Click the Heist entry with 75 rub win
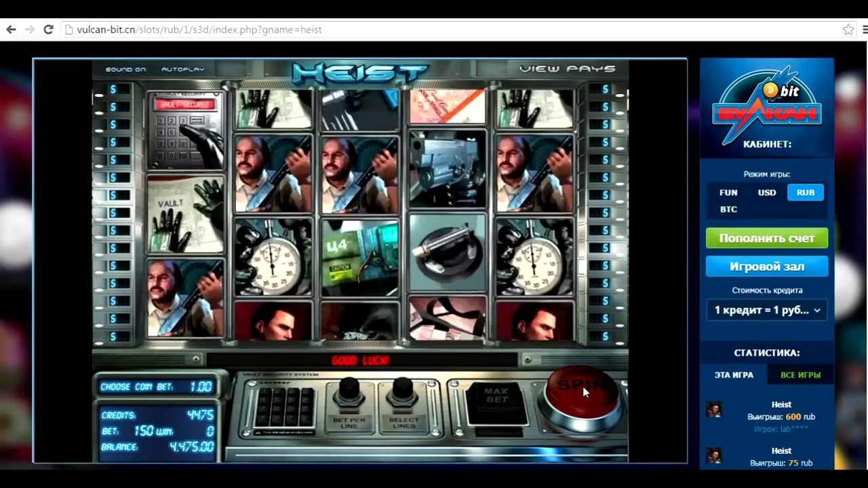The image size is (868, 488). (781, 457)
